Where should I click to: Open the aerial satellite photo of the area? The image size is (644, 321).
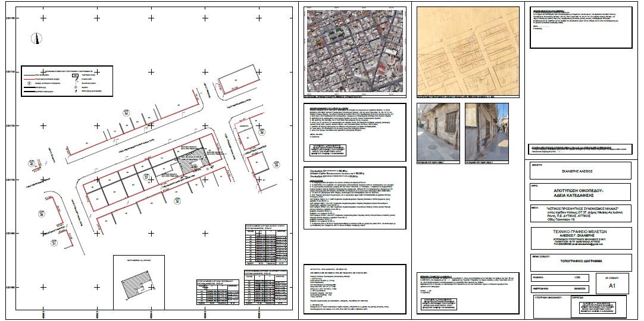355,49
